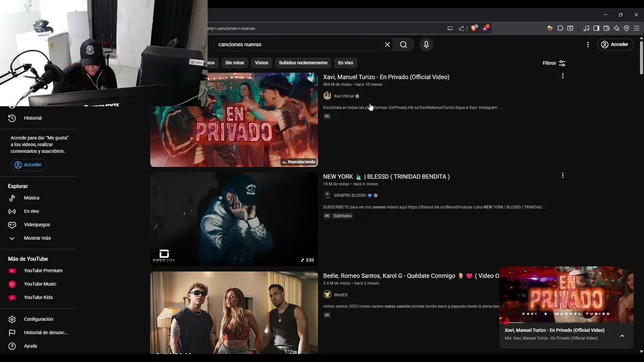Open the Filtros filter options

point(554,63)
